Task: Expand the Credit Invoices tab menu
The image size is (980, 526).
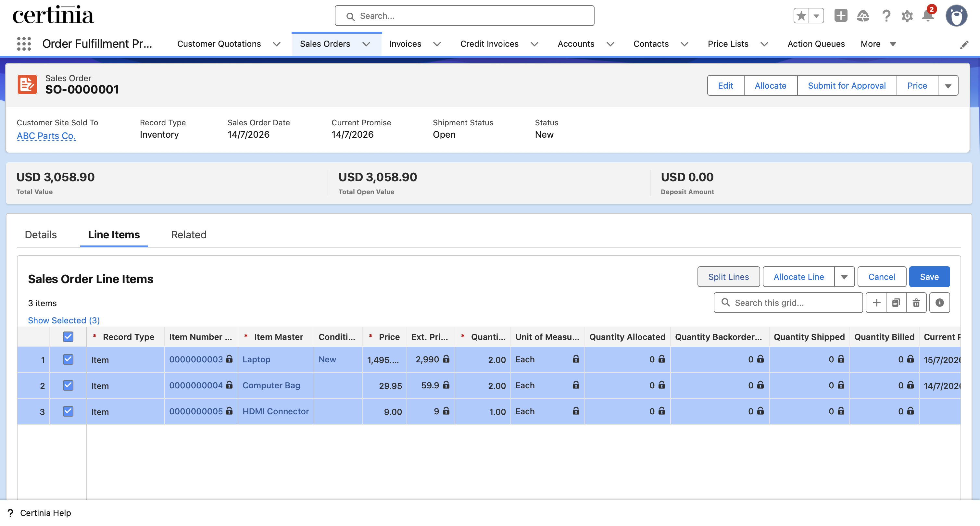Action: tap(534, 44)
